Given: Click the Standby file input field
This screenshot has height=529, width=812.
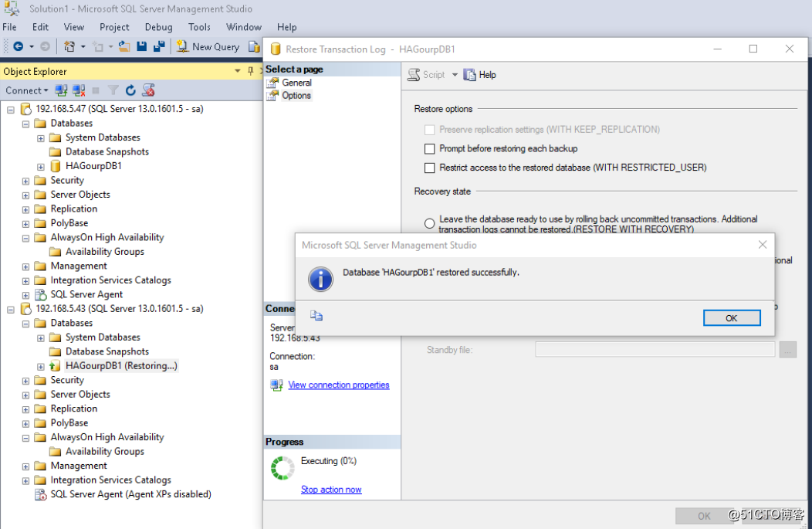Looking at the screenshot, I should (x=655, y=350).
